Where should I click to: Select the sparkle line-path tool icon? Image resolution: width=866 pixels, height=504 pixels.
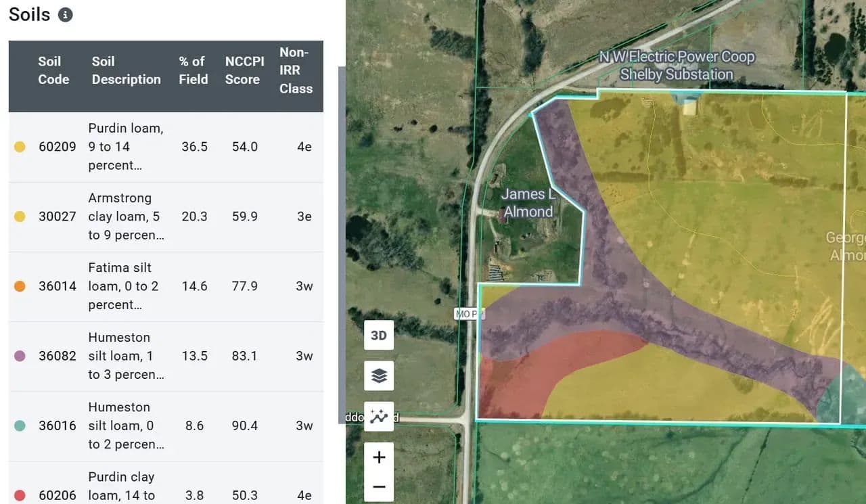click(379, 416)
